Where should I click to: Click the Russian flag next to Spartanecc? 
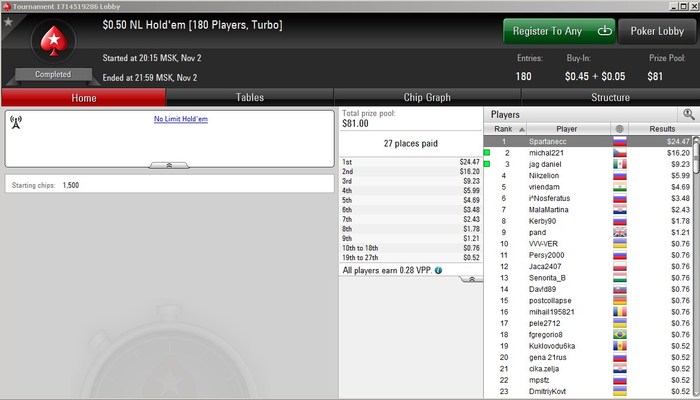pos(620,142)
